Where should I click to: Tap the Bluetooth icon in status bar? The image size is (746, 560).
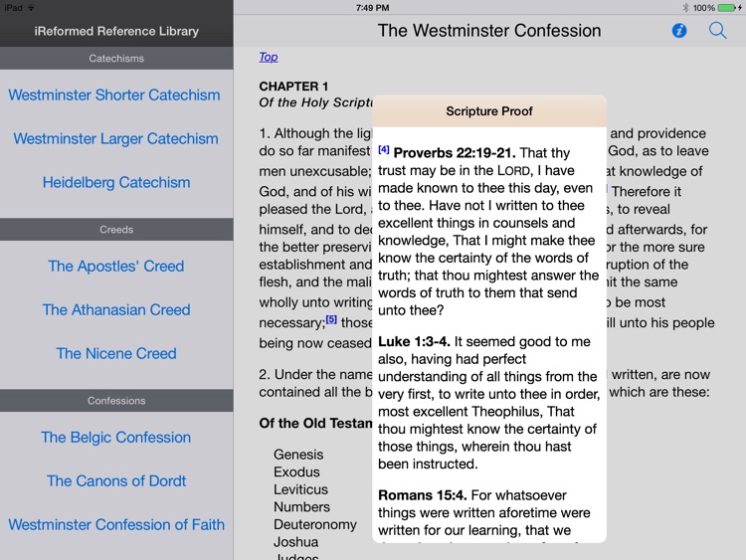click(685, 8)
